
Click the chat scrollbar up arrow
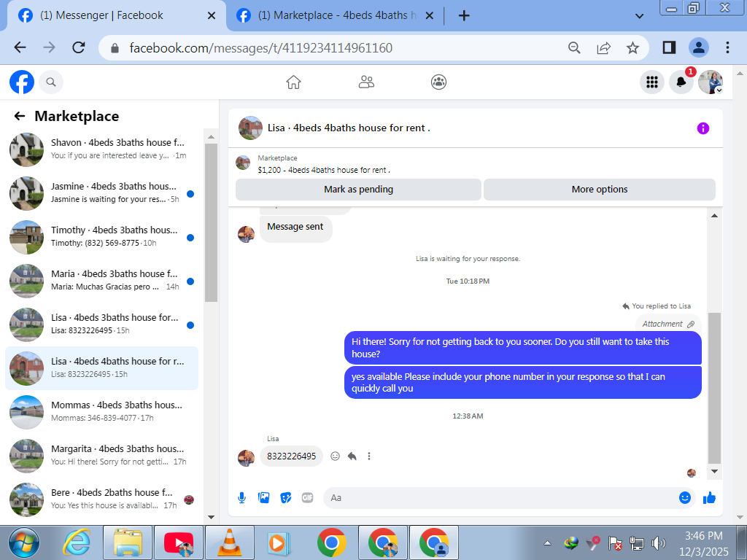(714, 216)
